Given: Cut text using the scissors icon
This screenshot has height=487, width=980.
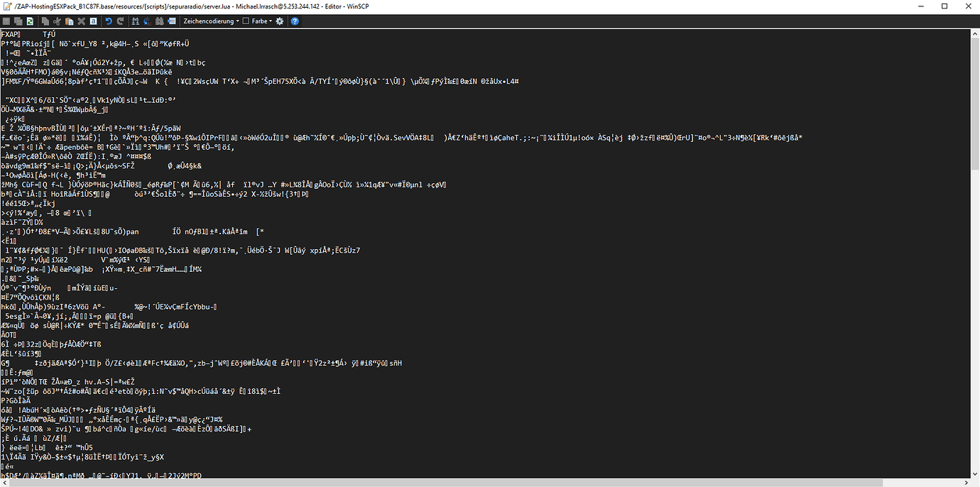Looking at the screenshot, I should pyautogui.click(x=58, y=21).
